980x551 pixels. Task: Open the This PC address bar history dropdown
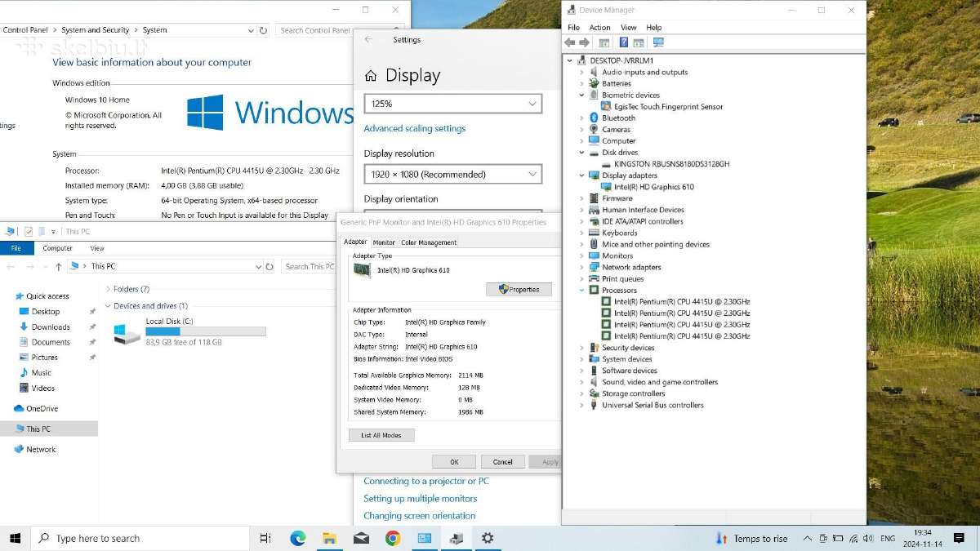258,266
